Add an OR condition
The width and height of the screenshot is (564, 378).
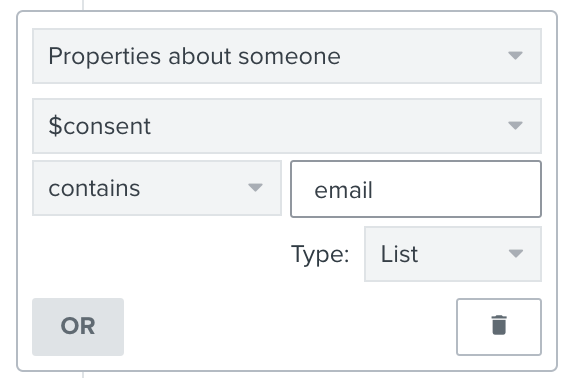coord(78,327)
